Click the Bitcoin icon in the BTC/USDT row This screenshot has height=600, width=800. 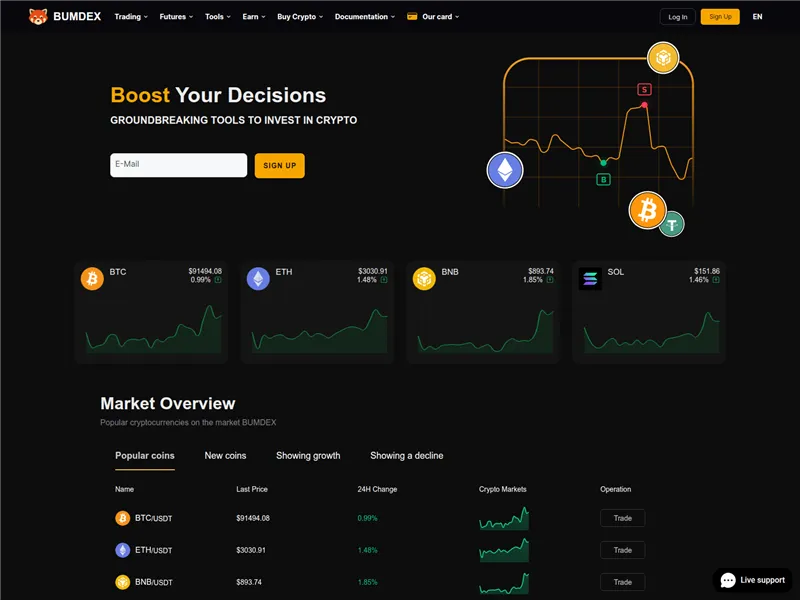click(123, 518)
